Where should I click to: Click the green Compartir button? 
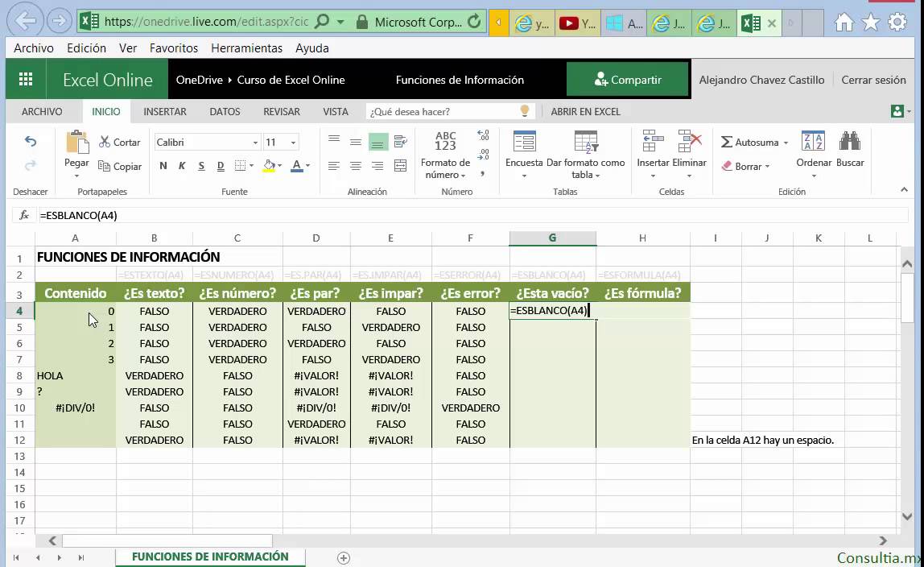[x=627, y=80]
